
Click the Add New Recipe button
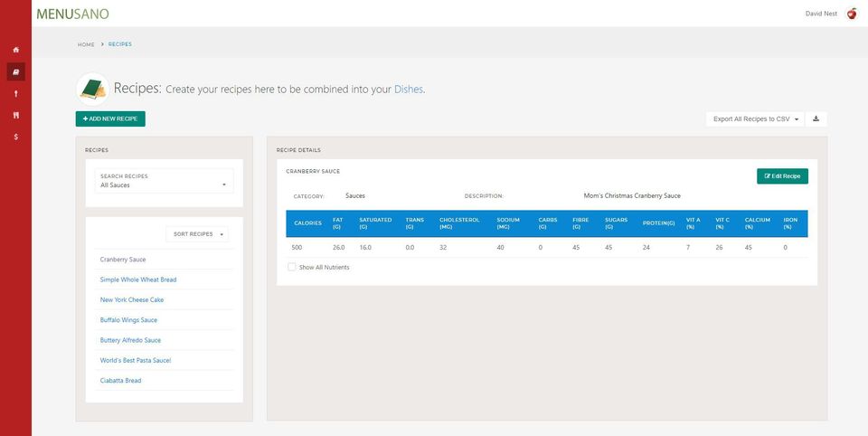tap(110, 119)
